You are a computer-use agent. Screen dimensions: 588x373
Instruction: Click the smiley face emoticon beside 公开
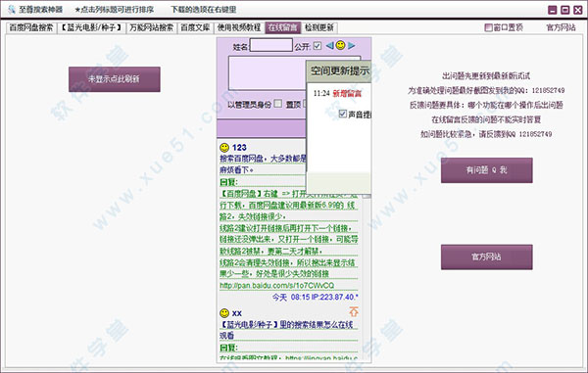[340, 45]
